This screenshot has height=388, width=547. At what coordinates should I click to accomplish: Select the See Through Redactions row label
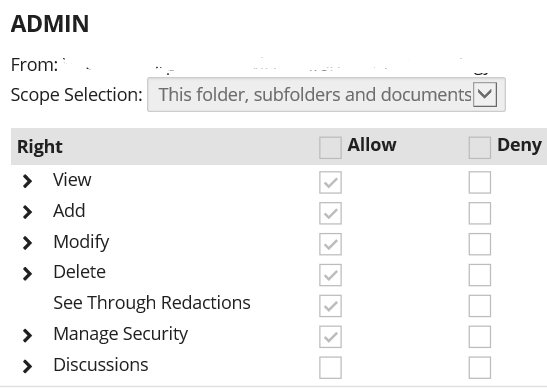tap(152, 303)
